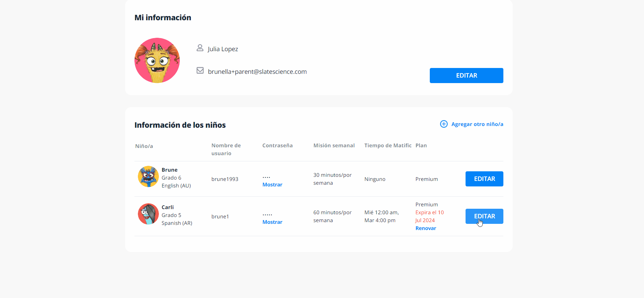This screenshot has height=298, width=644.
Task: Open the Agregar otro niño/a link
Action: (477, 124)
